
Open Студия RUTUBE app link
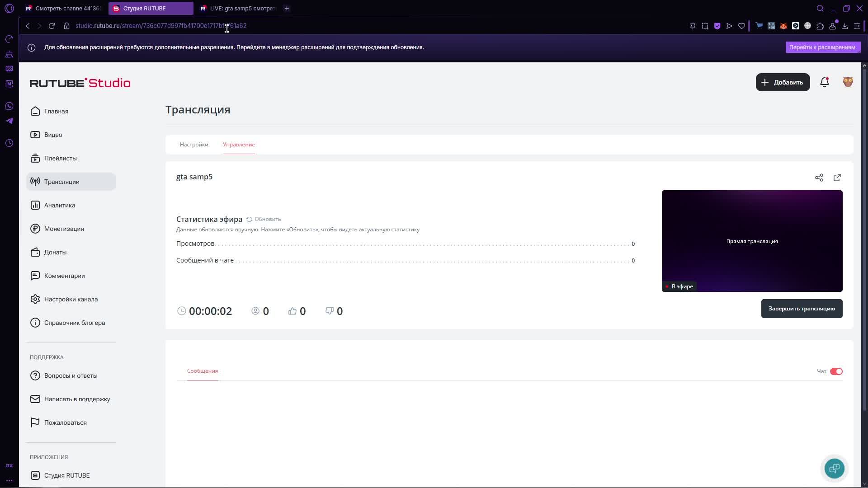click(x=60, y=475)
